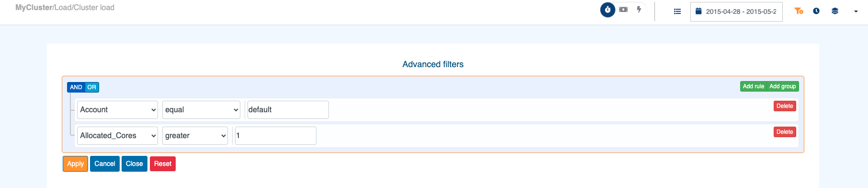Open the top-right caret menu

(x=856, y=12)
